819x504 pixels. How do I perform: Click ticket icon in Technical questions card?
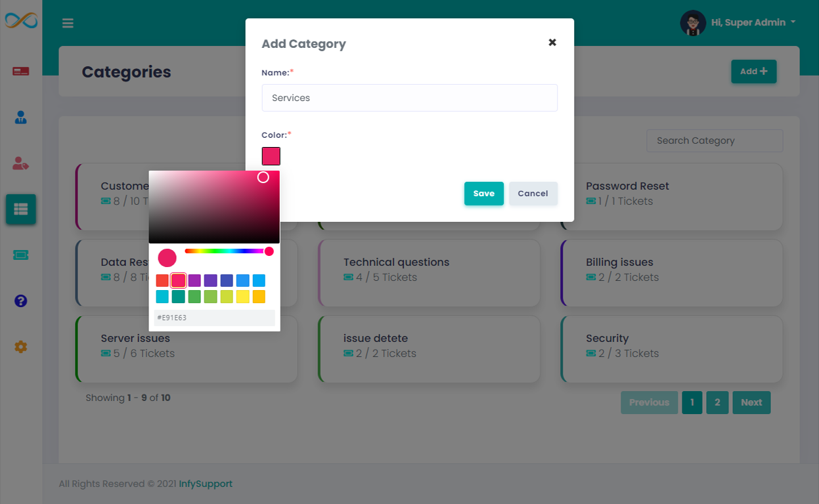348,278
